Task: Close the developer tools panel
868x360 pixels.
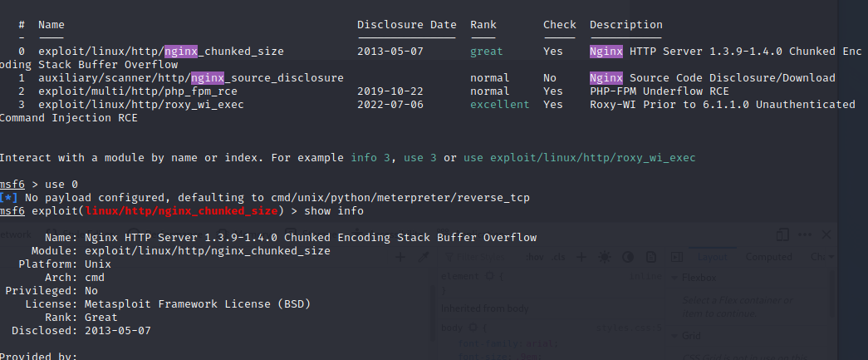Action: (826, 234)
